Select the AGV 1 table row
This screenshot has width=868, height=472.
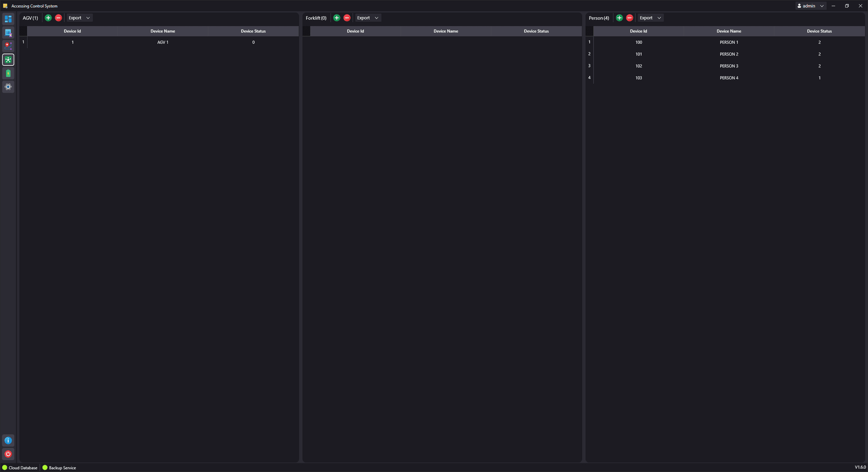click(x=163, y=42)
